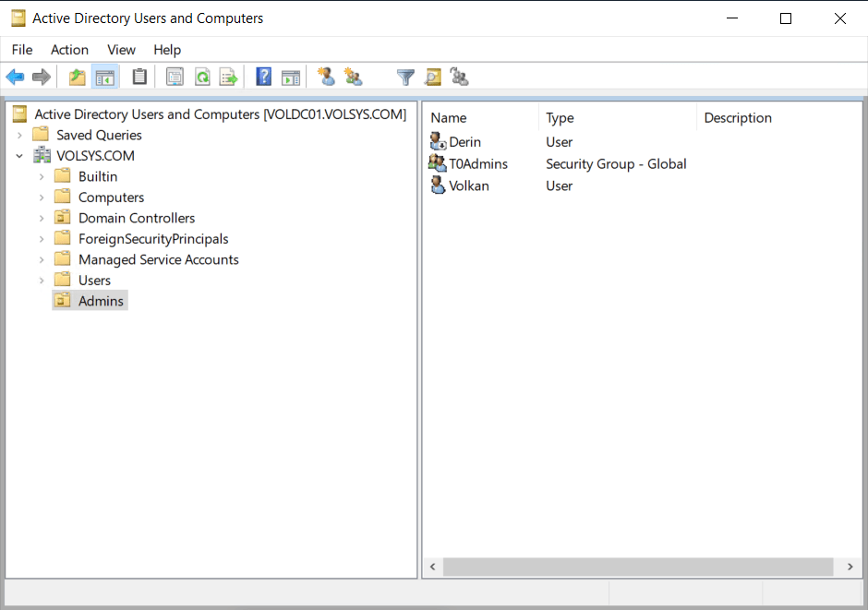The width and height of the screenshot is (868, 610).
Task: Click the Back arrow in the toolbar
Action: 15,78
